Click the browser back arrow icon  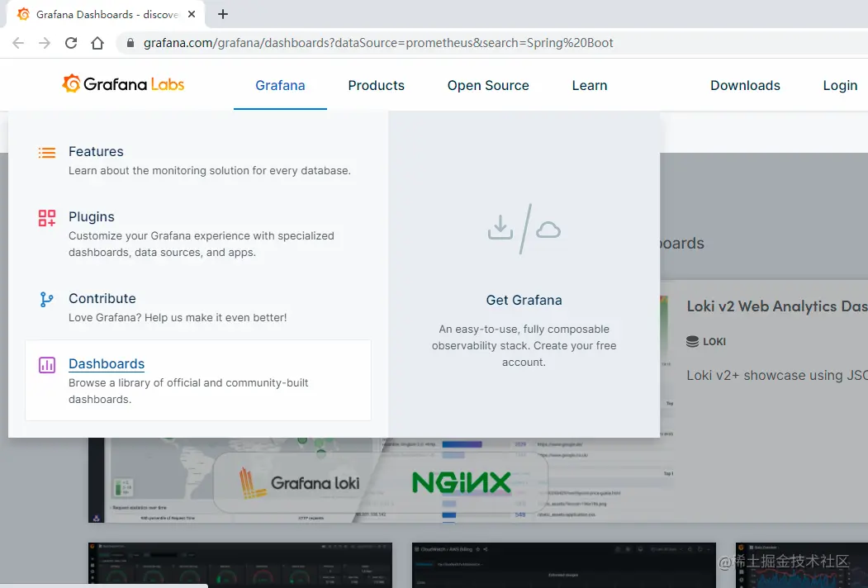click(17, 42)
